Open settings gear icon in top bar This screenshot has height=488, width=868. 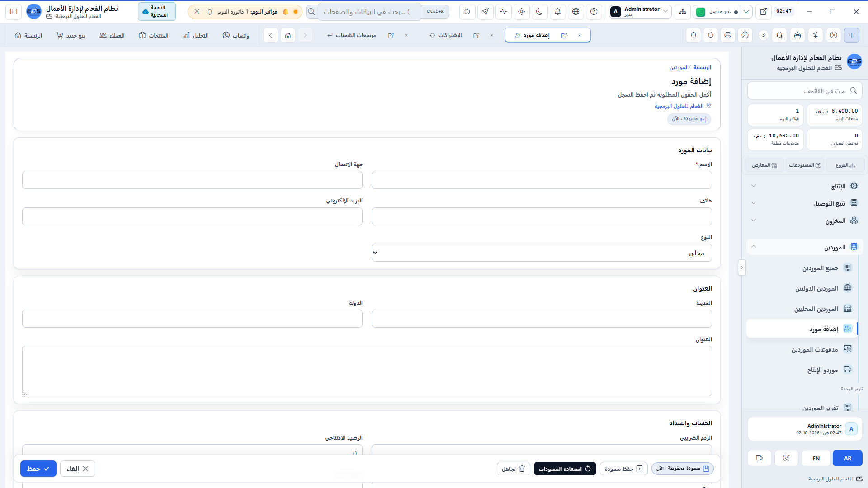521,12
